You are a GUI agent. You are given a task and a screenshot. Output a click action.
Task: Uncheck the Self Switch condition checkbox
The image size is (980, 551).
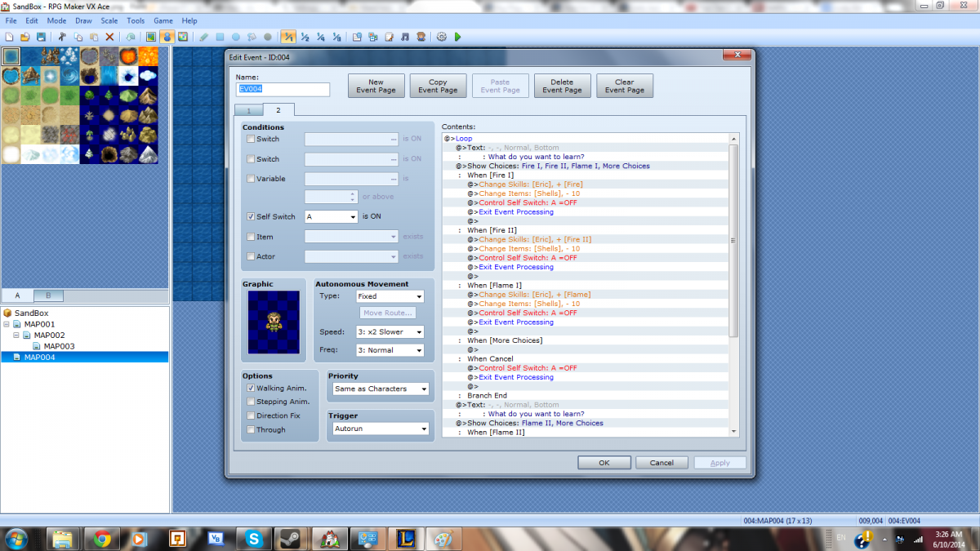point(251,217)
